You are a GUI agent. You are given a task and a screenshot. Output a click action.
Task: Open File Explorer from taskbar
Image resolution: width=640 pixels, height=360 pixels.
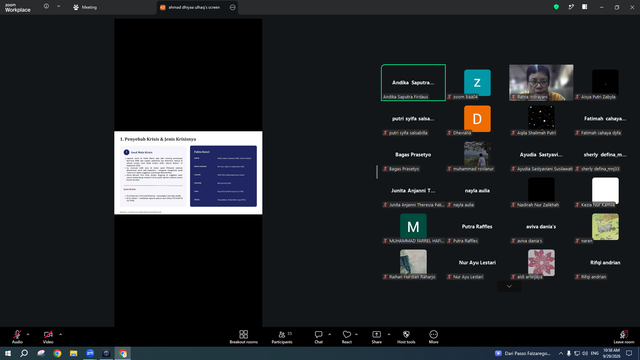73,353
